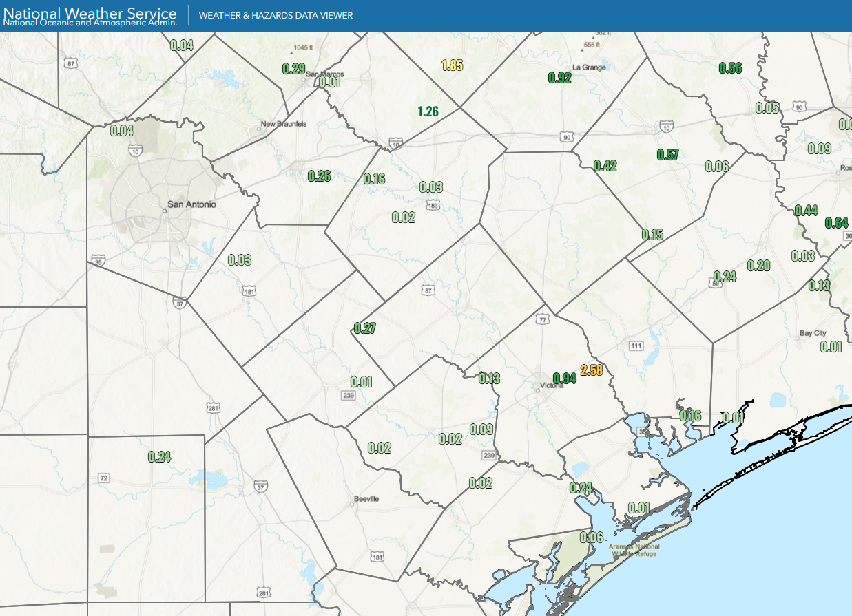Viewport: 852px width, 616px height.
Task: Click the highway 183 shield
Action: tap(433, 205)
